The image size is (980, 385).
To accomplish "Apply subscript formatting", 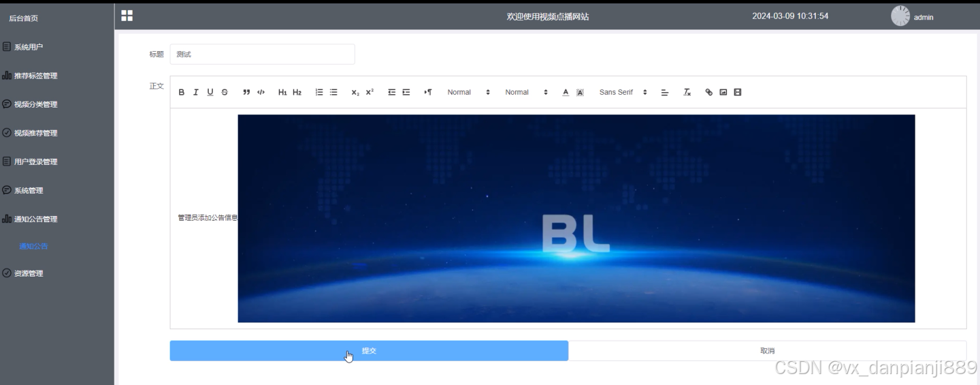I will pos(355,92).
